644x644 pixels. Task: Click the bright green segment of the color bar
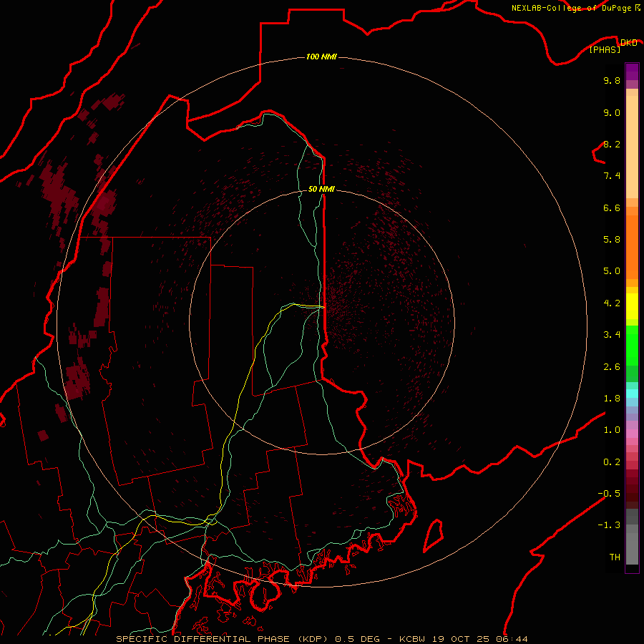(x=632, y=346)
